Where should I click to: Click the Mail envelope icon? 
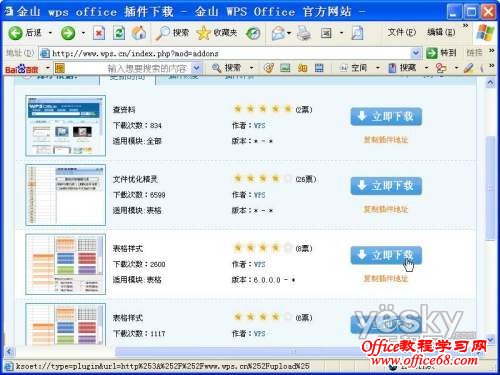(278, 33)
